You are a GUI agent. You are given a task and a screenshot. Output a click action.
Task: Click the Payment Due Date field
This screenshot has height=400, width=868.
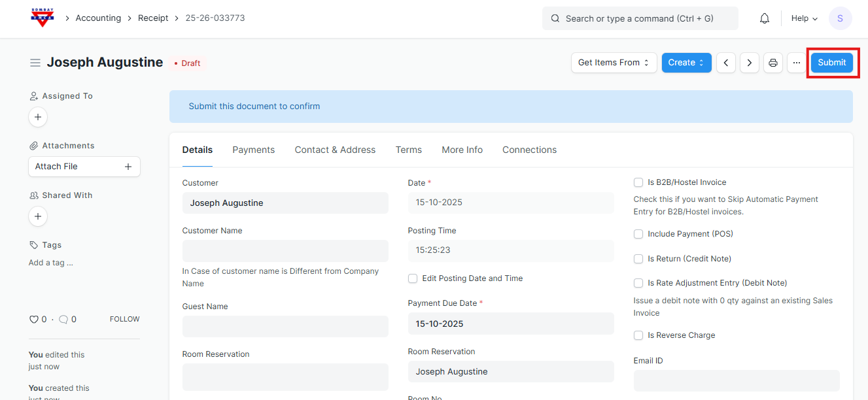(510, 324)
